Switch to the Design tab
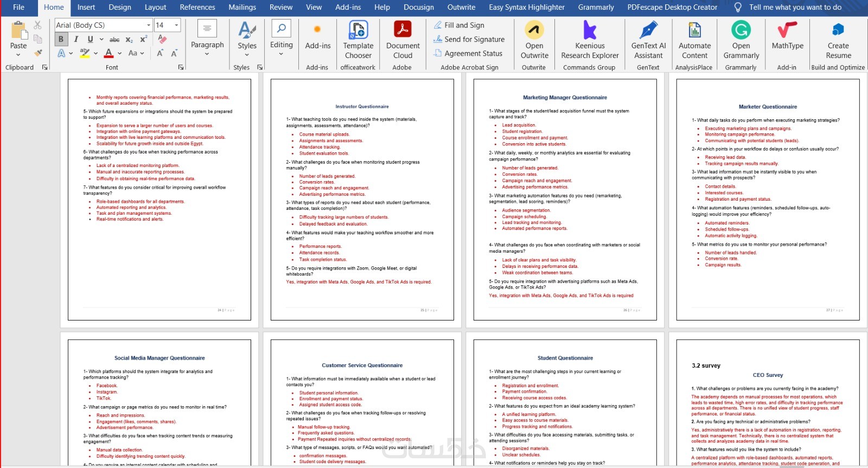Image resolution: width=868 pixels, height=468 pixels. coord(120,7)
